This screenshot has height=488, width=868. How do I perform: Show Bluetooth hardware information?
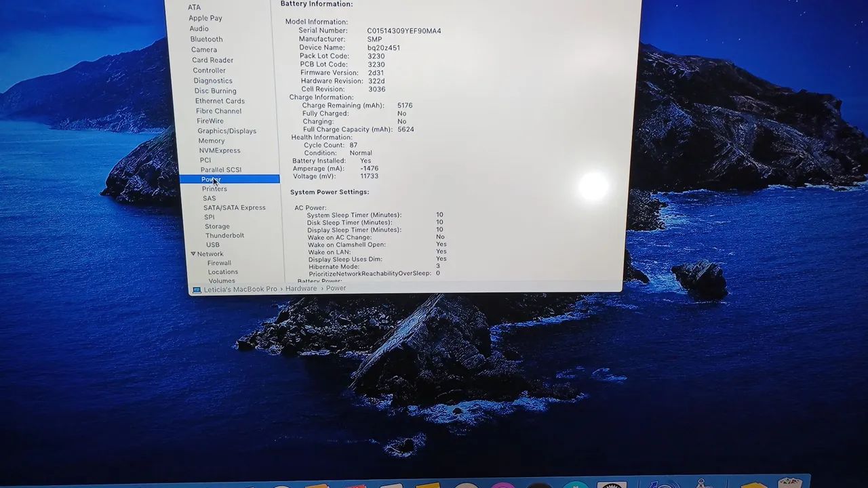point(206,39)
